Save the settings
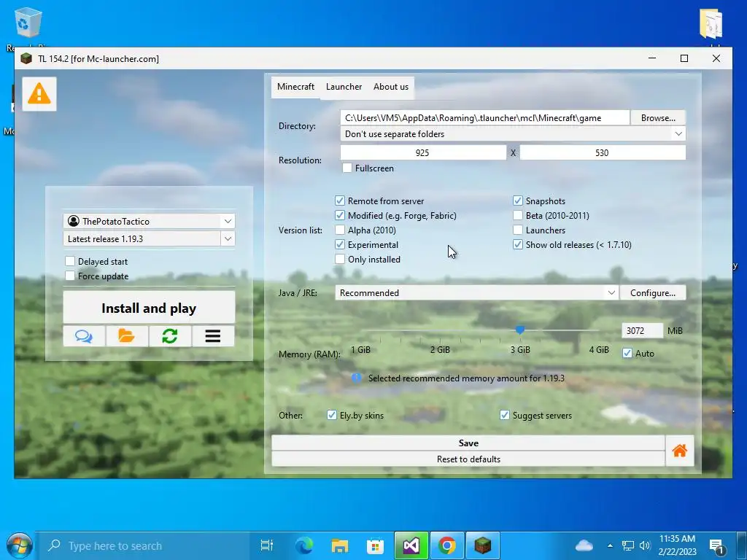 [x=468, y=443]
